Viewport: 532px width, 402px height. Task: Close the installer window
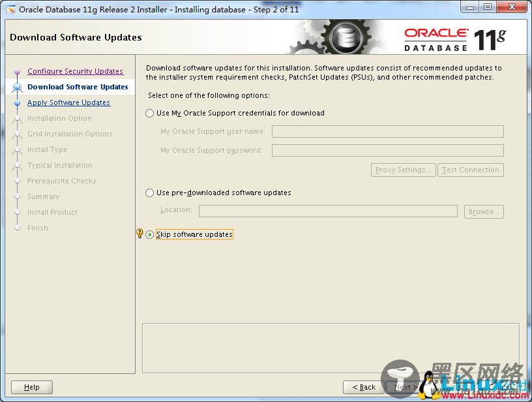(512, 7)
